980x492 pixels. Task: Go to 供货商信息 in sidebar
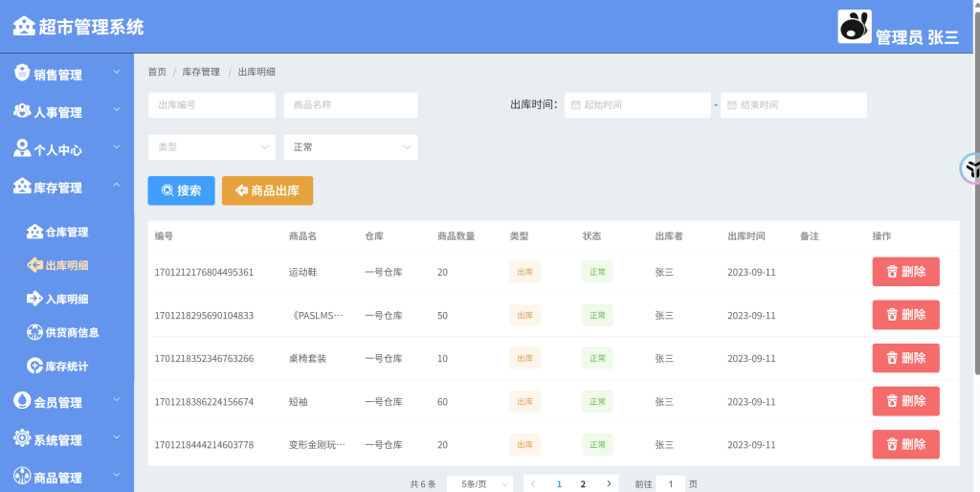click(x=72, y=332)
